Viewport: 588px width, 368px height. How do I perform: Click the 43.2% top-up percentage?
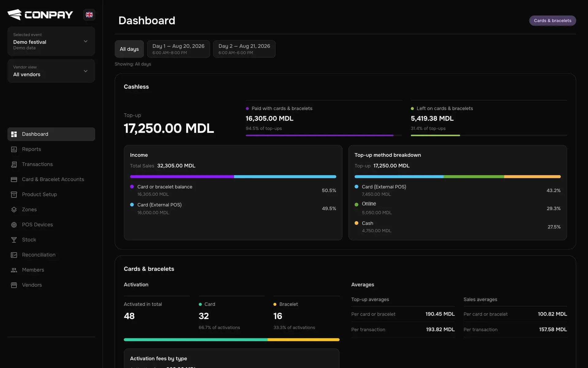click(554, 190)
